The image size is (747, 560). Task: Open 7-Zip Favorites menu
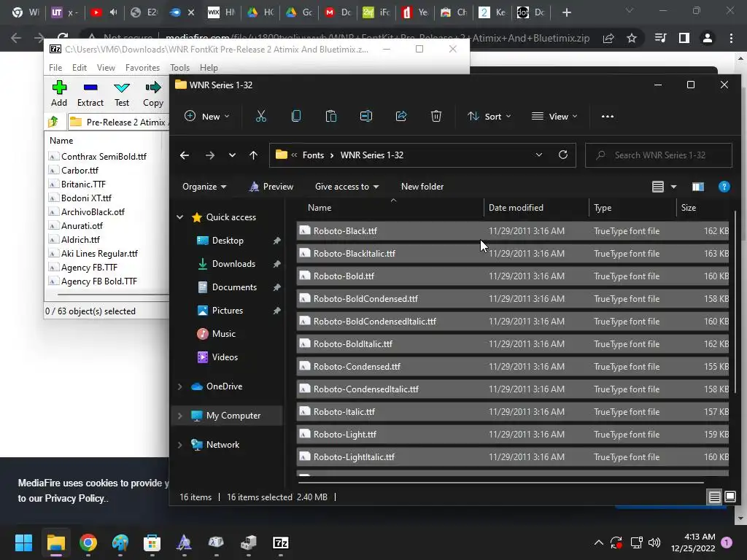[x=142, y=68]
